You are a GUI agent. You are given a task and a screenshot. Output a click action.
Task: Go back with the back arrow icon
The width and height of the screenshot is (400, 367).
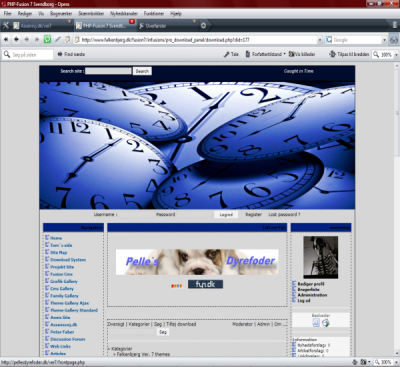16,39
